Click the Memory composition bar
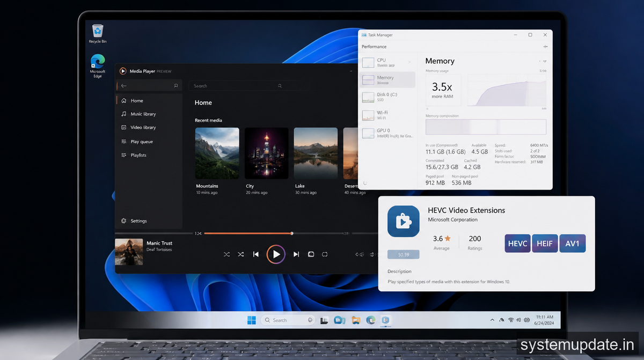 pos(486,127)
